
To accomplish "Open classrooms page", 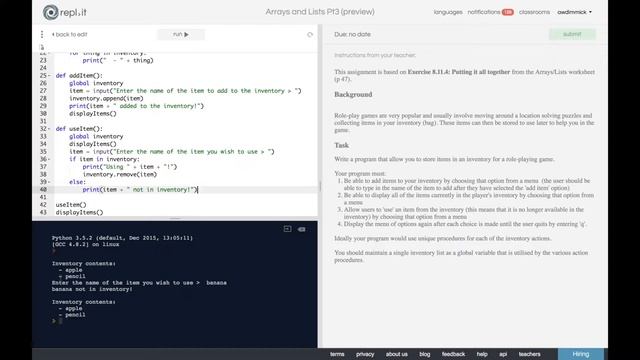I will tap(534, 12).
